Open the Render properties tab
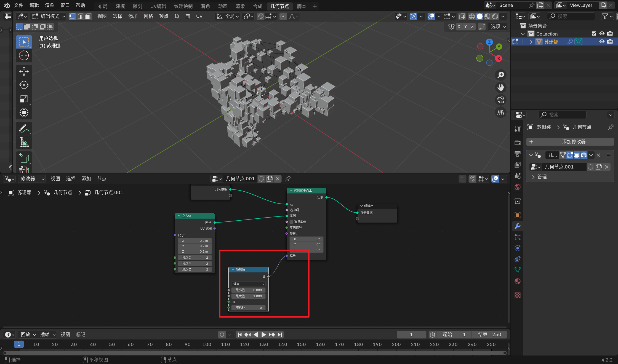Image resolution: width=618 pixels, height=364 pixels. pyautogui.click(x=518, y=143)
